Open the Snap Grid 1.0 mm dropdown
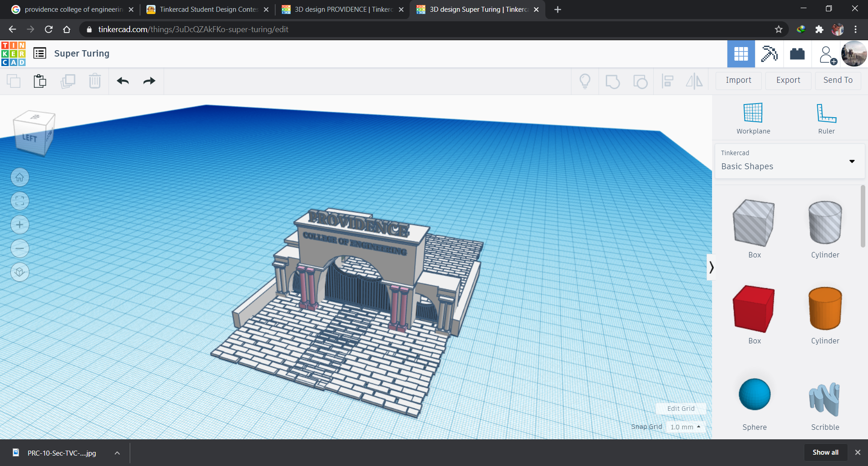 click(685, 427)
